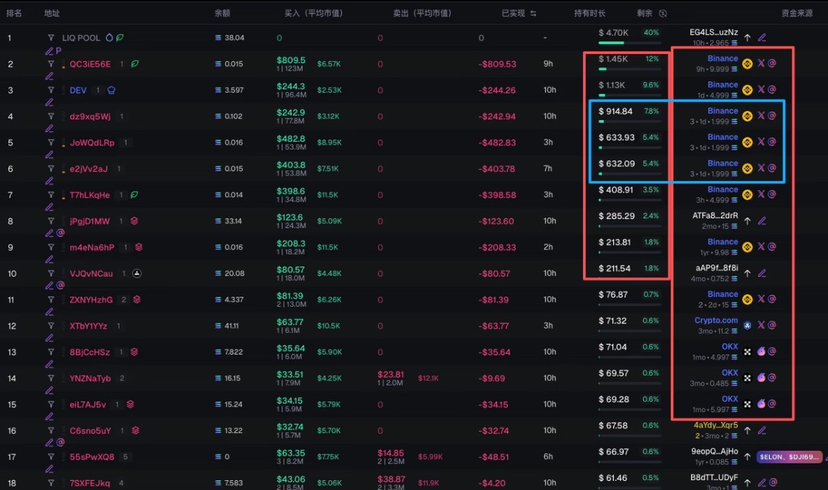Click the X icon in Crypto.com row
The image size is (828, 490).
761,325
